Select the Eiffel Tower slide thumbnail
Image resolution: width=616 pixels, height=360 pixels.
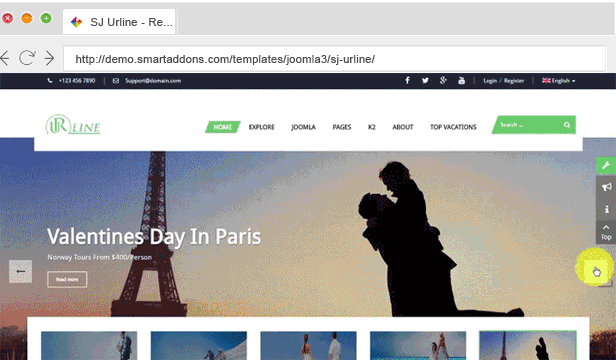click(x=528, y=345)
